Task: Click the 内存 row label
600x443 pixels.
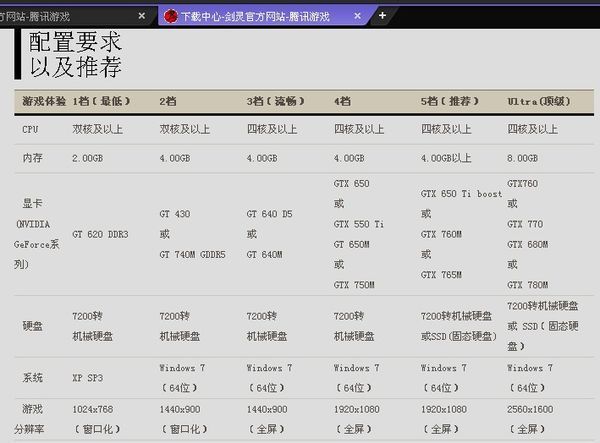Action: click(x=32, y=158)
